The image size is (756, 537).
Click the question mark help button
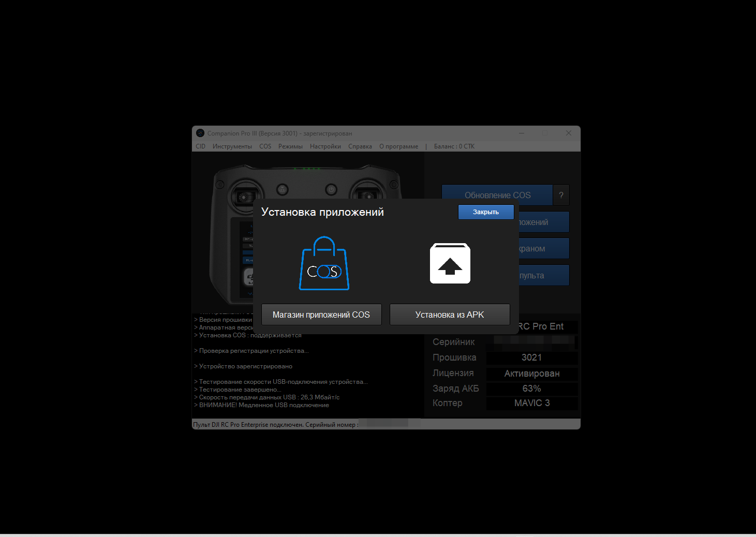pos(561,195)
